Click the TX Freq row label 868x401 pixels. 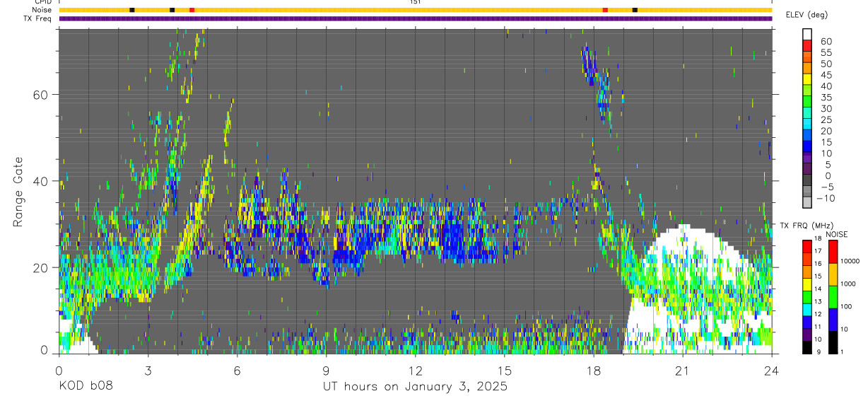39,18
